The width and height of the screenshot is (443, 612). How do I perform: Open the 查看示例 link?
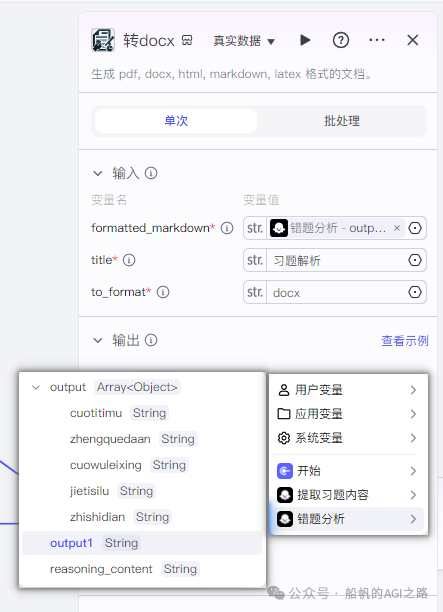point(405,341)
